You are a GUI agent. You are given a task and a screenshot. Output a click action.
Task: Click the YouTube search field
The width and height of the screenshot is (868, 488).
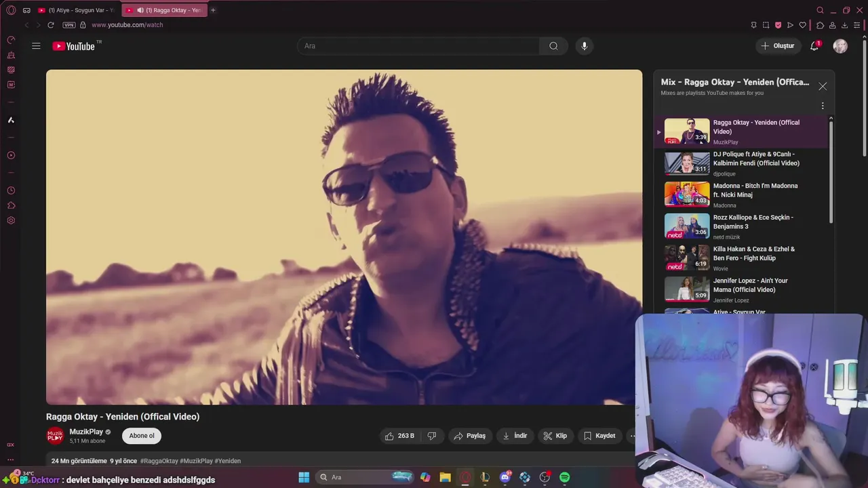point(418,46)
